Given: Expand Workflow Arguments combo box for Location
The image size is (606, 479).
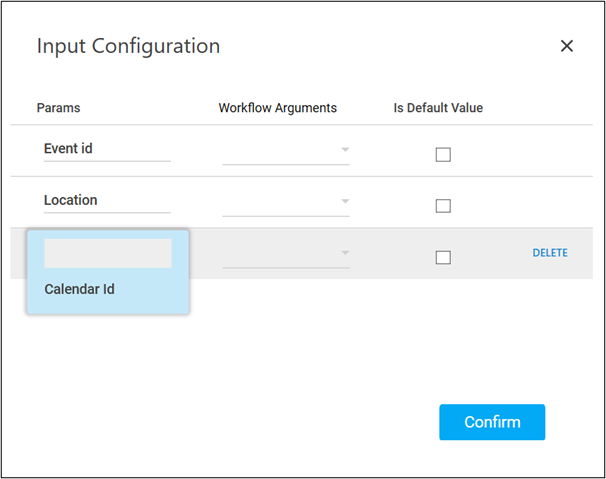Looking at the screenshot, I should pos(285,202).
